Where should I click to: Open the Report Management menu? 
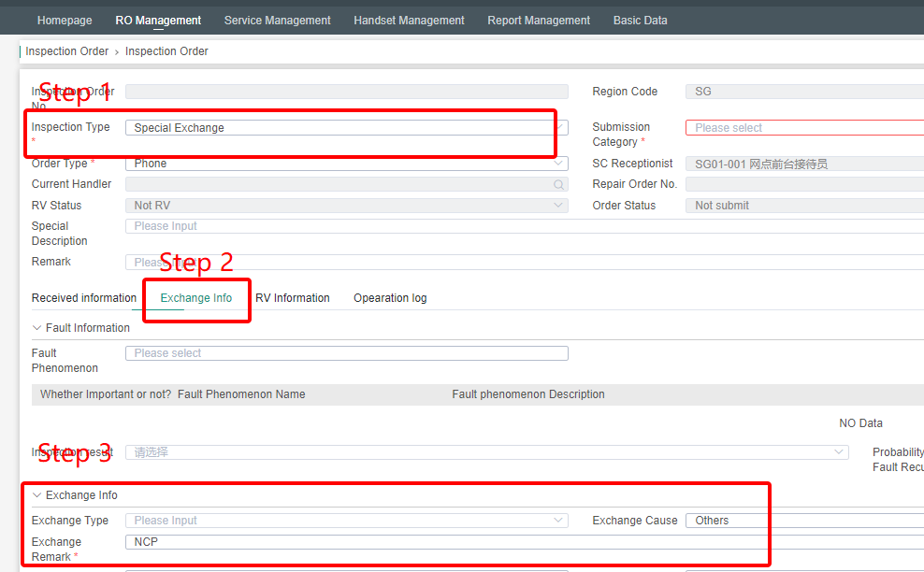539,20
